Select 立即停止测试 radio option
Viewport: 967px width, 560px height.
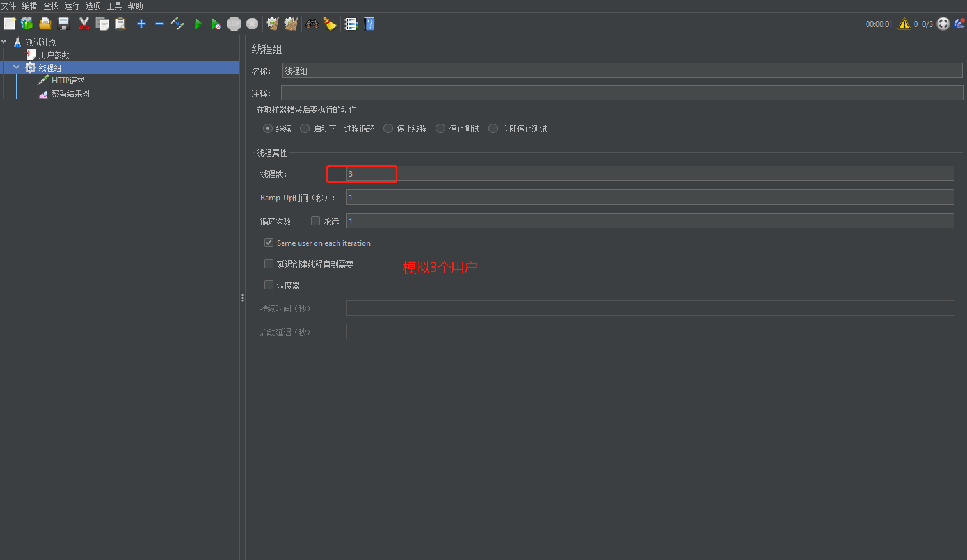[493, 129]
